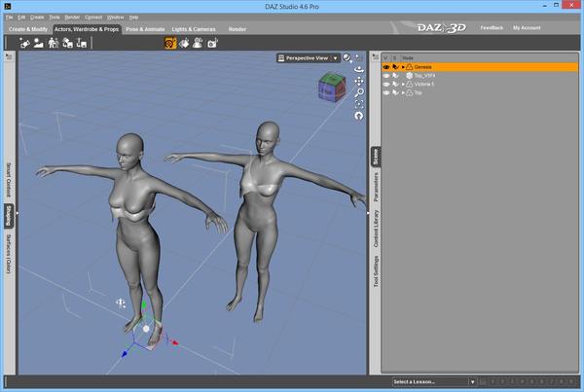Click the person-with-gears toolbar icon
Viewport: 584px width, 392px height.
click(198, 43)
